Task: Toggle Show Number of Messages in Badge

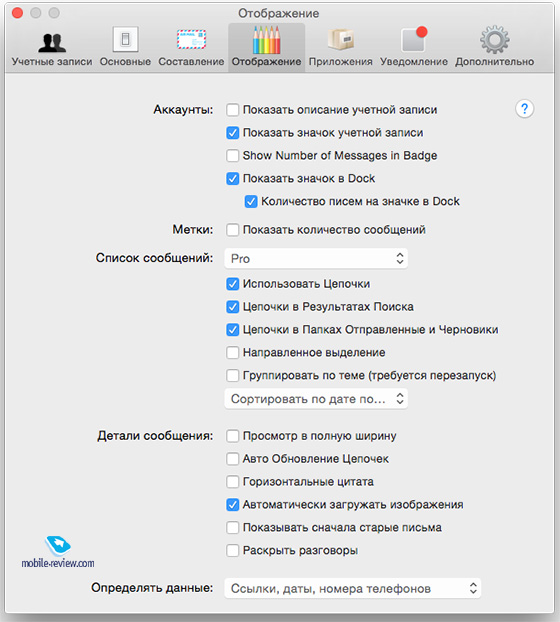Action: pyautogui.click(x=232, y=156)
